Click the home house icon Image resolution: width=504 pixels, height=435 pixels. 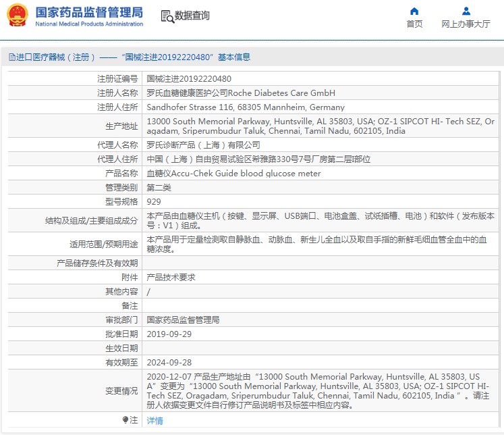point(414,11)
